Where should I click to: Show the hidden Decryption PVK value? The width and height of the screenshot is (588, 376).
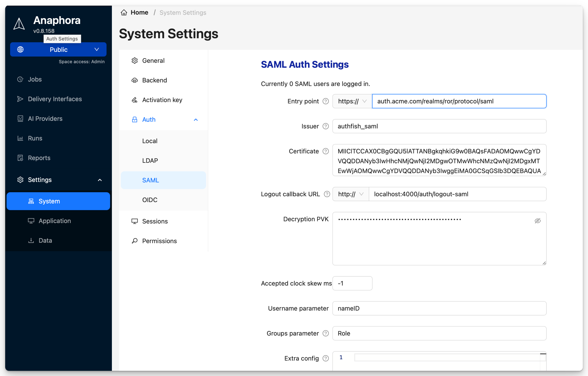538,221
